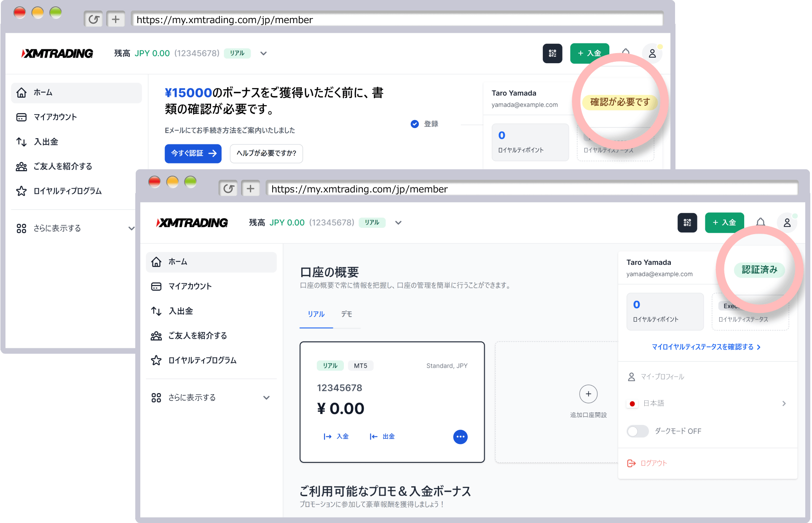Screen dimensions: 812x523
Task: Click the logout door icon
Action: pos(631,463)
